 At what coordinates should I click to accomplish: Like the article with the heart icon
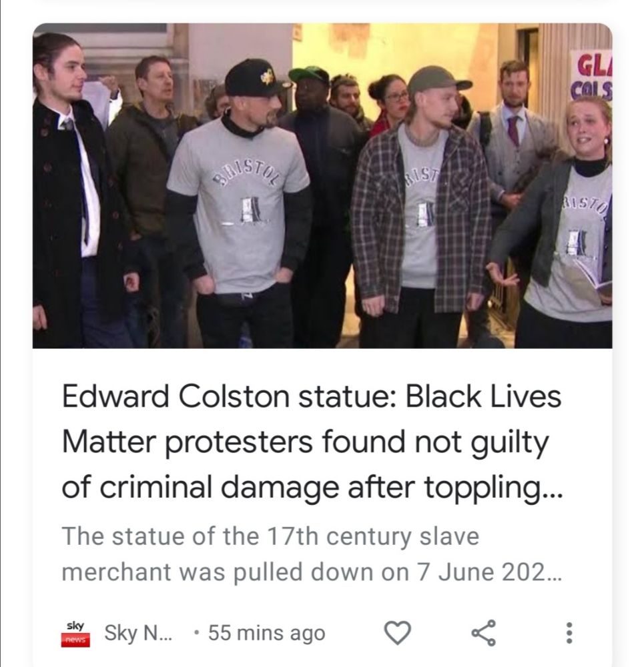(397, 632)
